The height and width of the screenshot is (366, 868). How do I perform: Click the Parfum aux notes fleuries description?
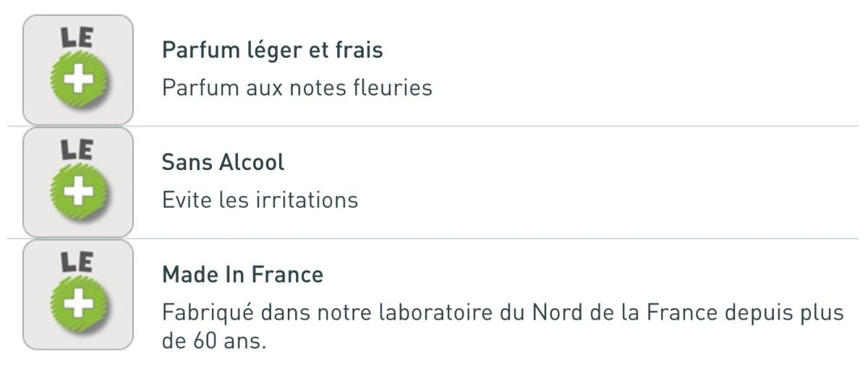tap(297, 88)
